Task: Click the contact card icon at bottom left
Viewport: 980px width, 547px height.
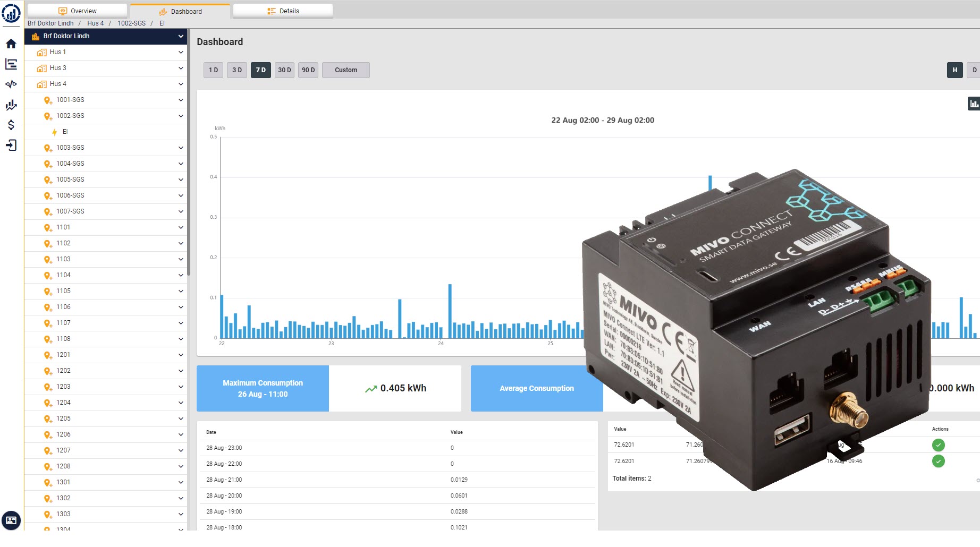Action: point(11,520)
